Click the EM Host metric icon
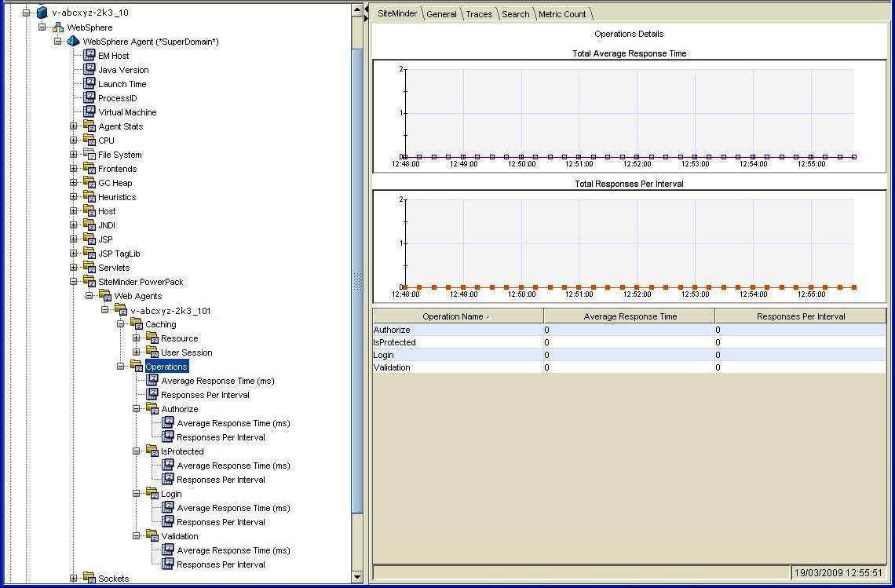The width and height of the screenshot is (895, 588). click(x=89, y=56)
